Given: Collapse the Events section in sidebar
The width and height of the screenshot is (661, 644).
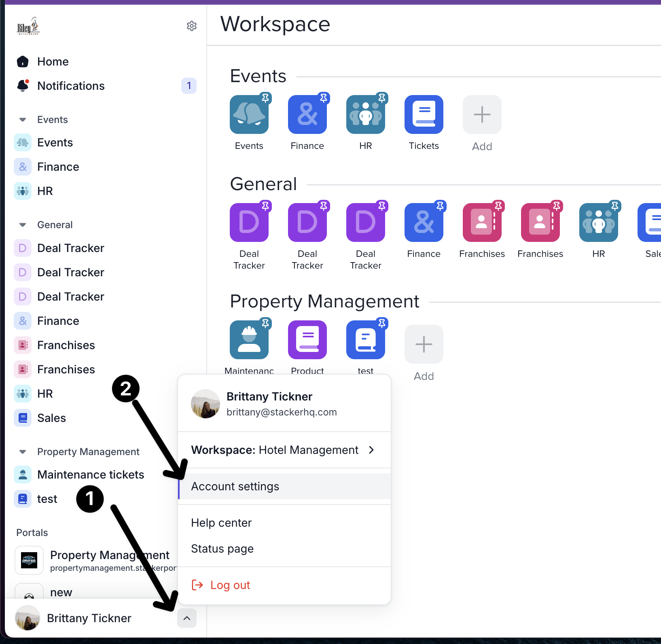Looking at the screenshot, I should pos(23,120).
